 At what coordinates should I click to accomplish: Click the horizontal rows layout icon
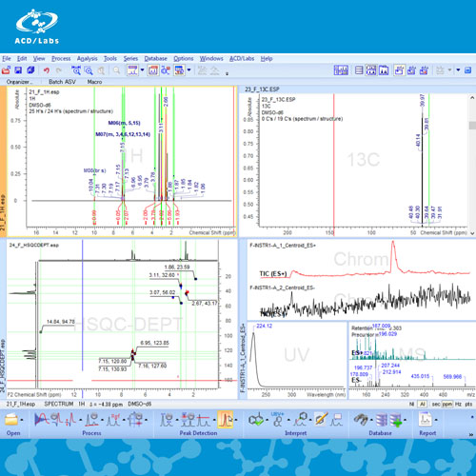[359, 70]
